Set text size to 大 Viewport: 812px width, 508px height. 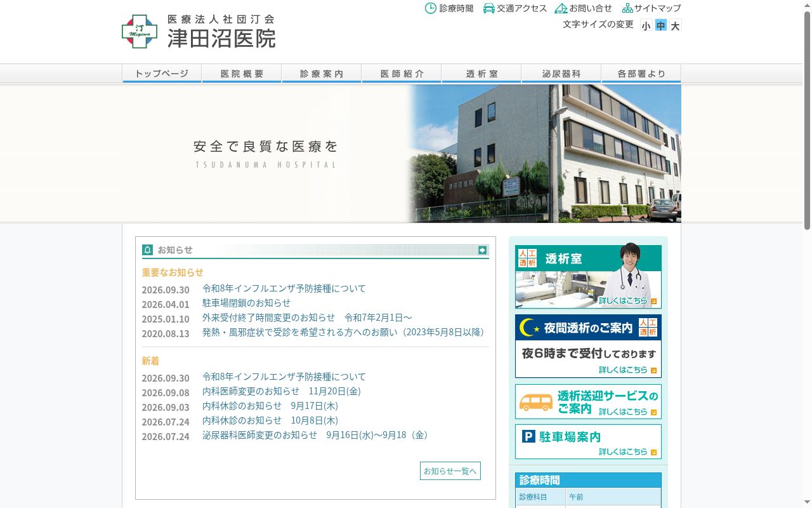point(675,25)
